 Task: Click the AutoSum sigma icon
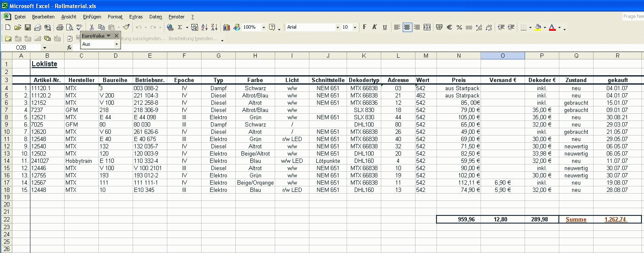(x=180, y=27)
